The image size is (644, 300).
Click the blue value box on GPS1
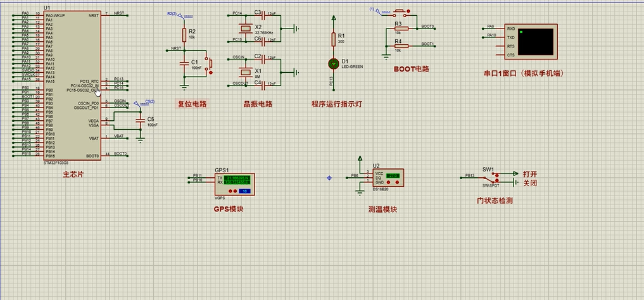245,191
